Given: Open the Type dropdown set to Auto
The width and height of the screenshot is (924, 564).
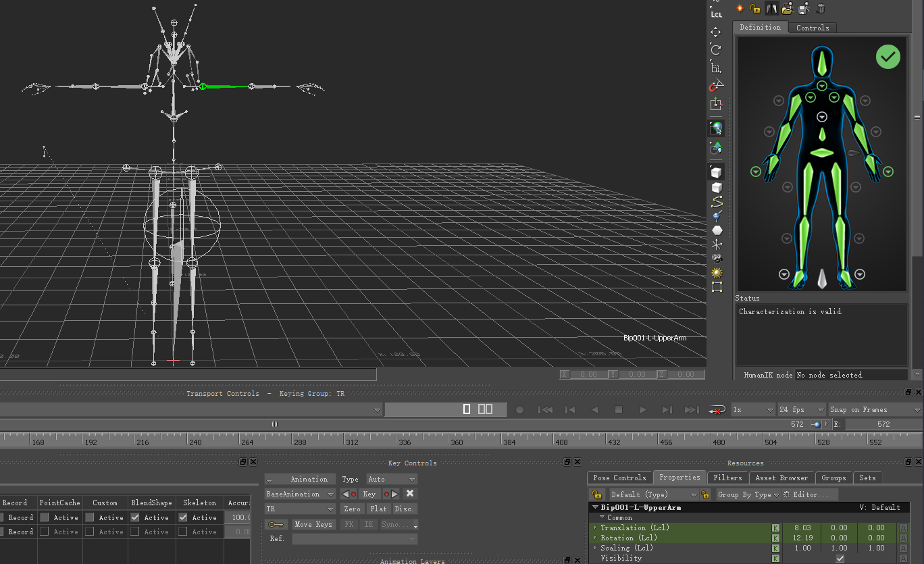Looking at the screenshot, I should click(391, 479).
